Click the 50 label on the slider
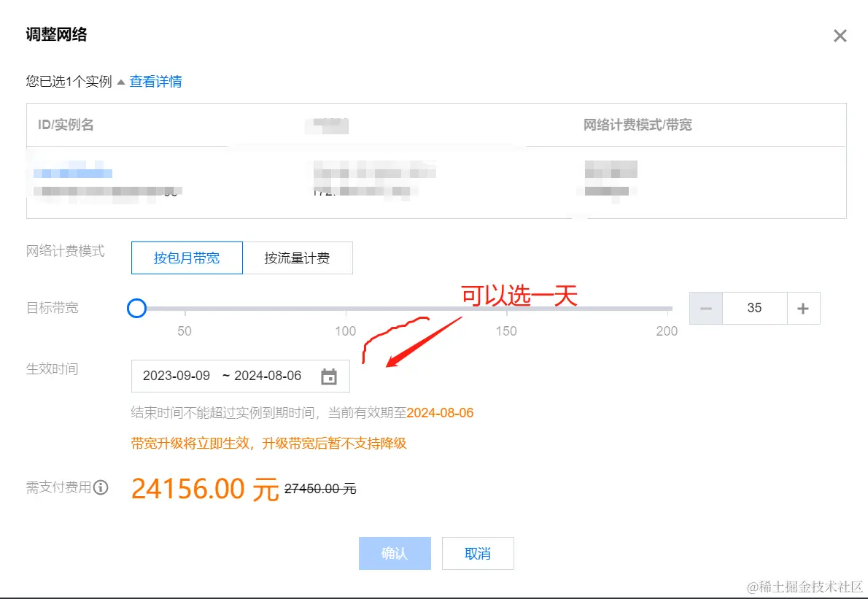 point(185,331)
